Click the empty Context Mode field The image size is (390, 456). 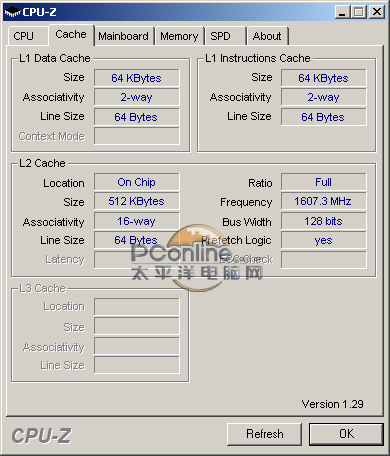coord(137,136)
